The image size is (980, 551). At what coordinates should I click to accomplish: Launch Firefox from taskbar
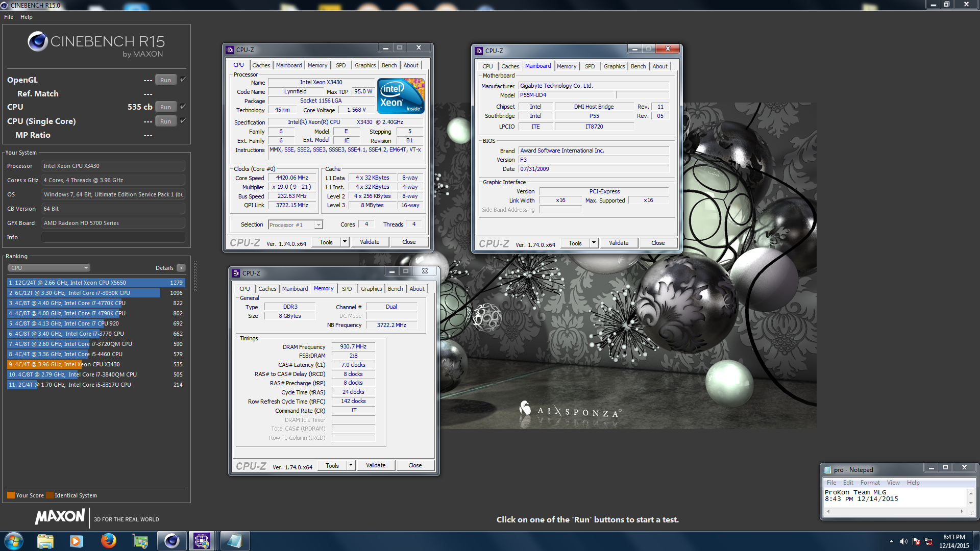click(x=108, y=541)
